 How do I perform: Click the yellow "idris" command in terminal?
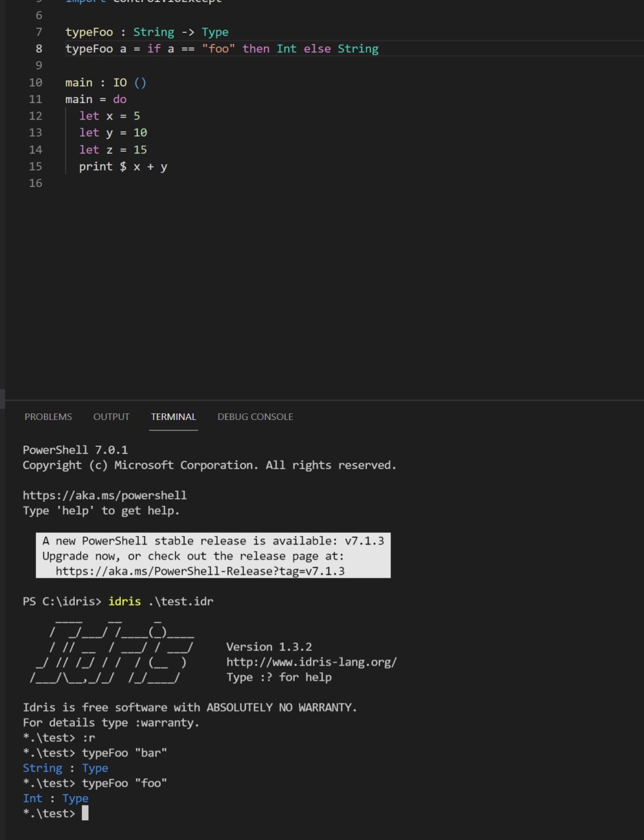125,602
